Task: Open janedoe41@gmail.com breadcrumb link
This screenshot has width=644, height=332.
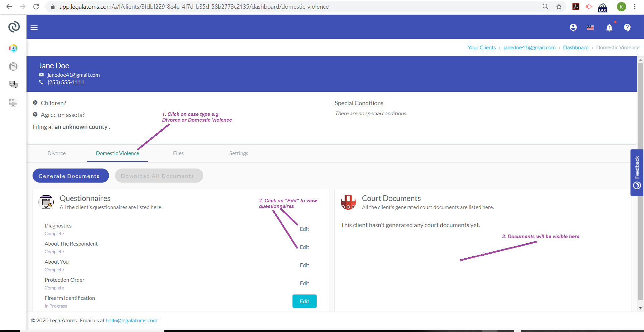Action: 529,47
